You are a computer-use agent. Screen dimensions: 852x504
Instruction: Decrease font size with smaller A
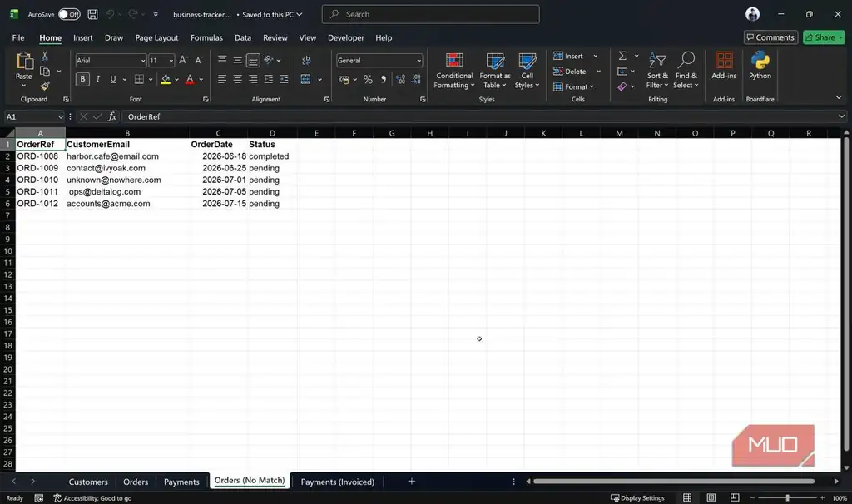tap(199, 60)
